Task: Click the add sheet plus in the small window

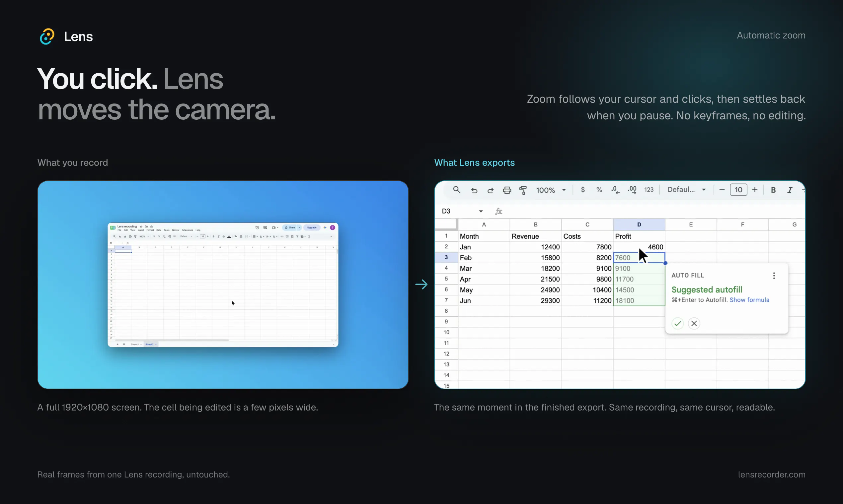Action: coord(117,345)
